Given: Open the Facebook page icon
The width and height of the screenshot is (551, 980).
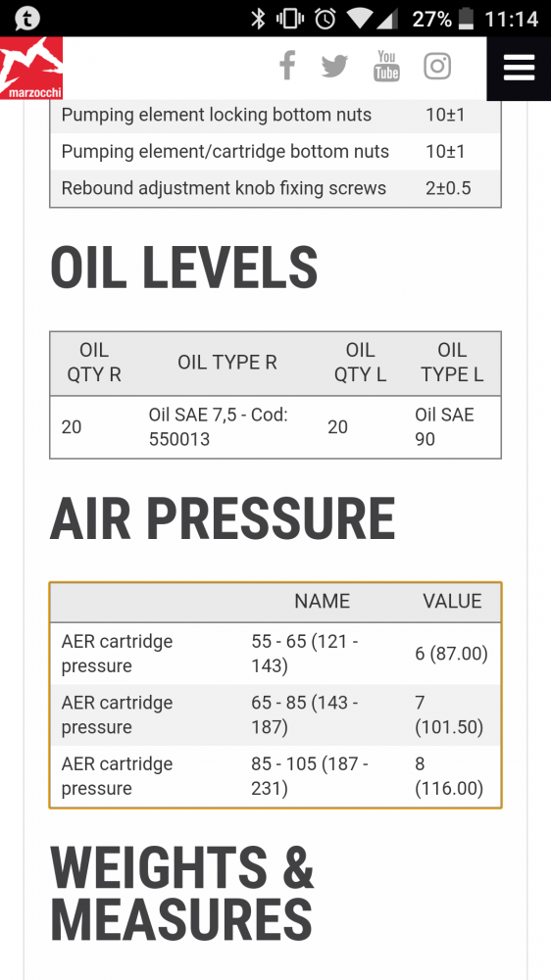Looking at the screenshot, I should pos(287,66).
